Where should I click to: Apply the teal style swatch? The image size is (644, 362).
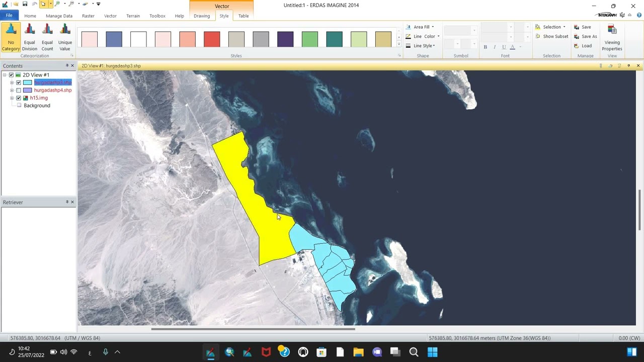click(334, 39)
